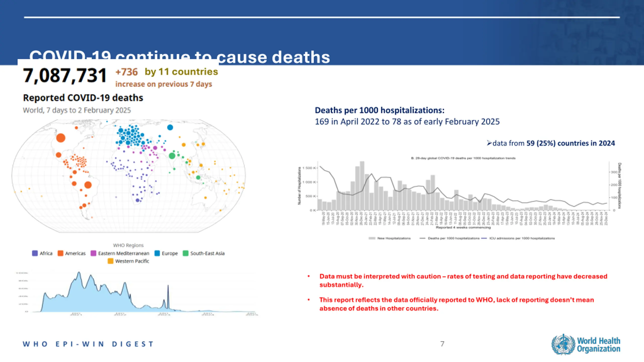This screenshot has width=644, height=362.
Task: Click the large blue bubble over Russia
Action: pyautogui.click(x=170, y=127)
